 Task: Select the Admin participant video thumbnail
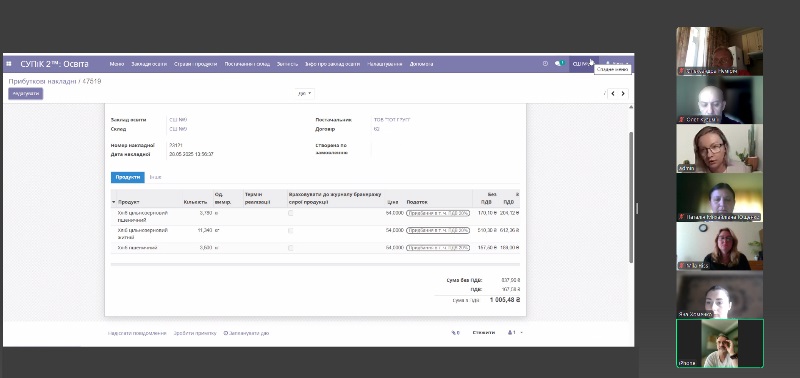point(719,148)
